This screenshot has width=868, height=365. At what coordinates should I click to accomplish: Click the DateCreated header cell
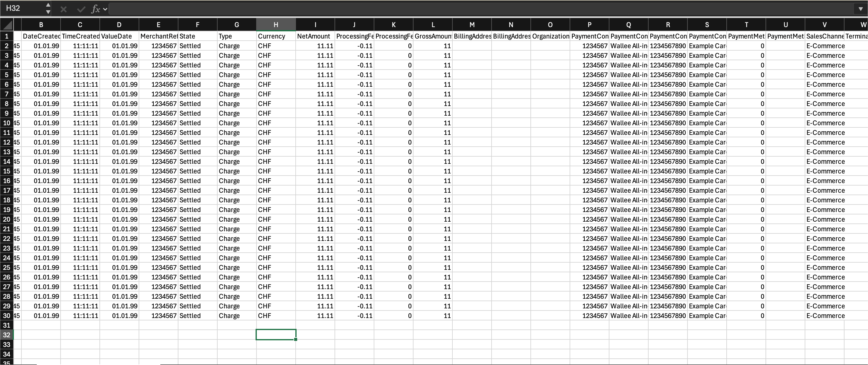click(x=41, y=36)
